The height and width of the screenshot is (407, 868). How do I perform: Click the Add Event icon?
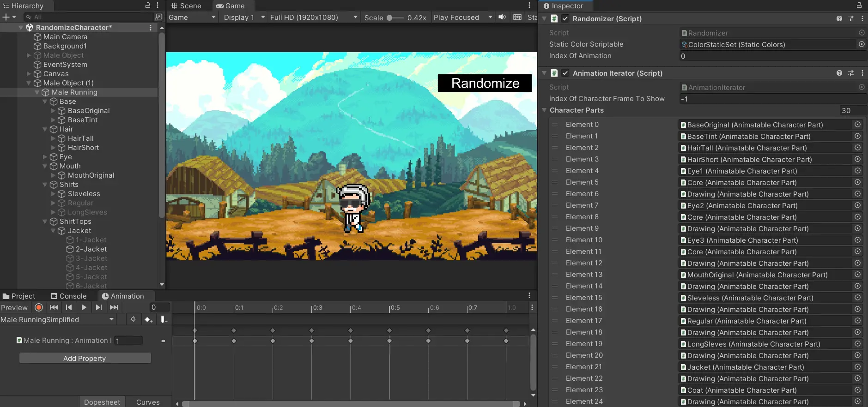pyautogui.click(x=164, y=319)
